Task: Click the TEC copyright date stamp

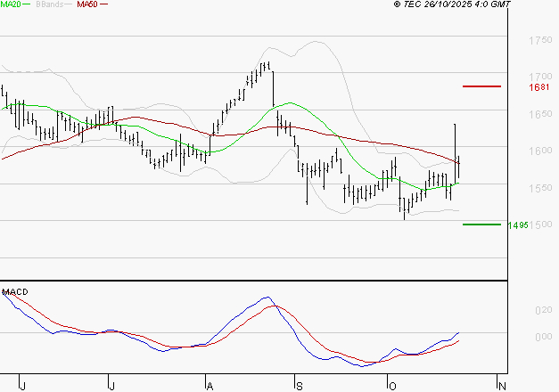Action: pos(452,4)
